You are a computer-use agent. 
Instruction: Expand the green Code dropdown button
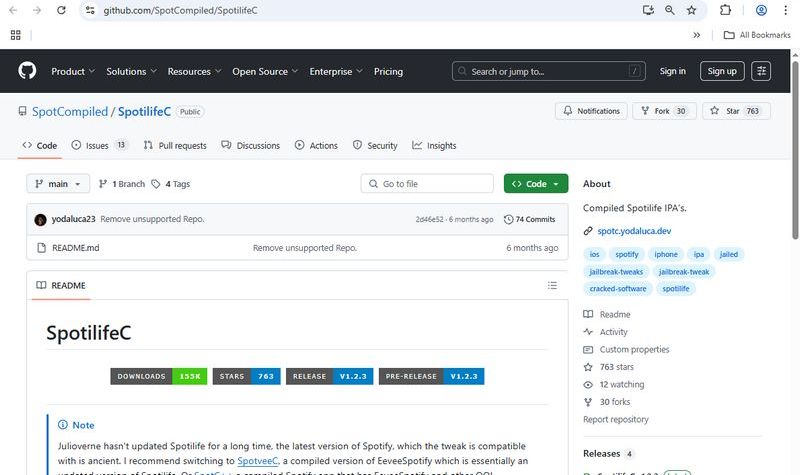[x=536, y=184]
